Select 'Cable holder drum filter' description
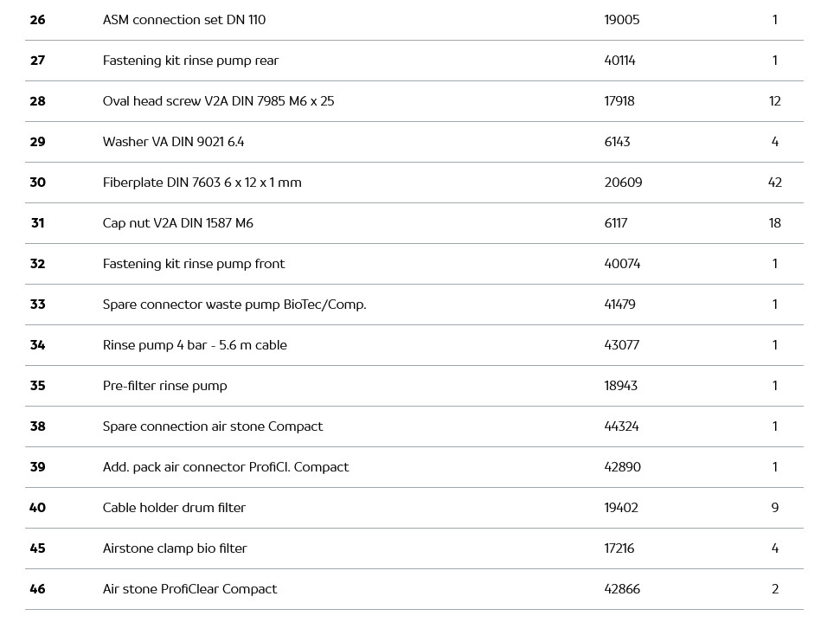Screen dimensions: 840x622 coord(174,508)
